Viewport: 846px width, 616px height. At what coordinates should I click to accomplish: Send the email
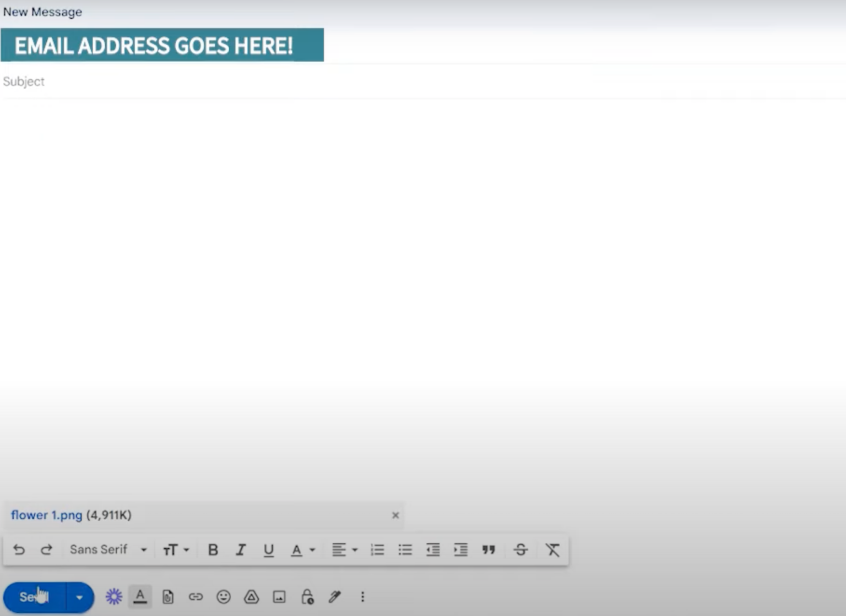coord(33,596)
